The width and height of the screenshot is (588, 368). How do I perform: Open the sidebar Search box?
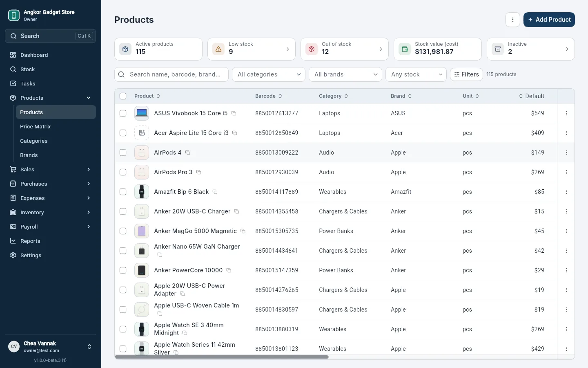51,36
